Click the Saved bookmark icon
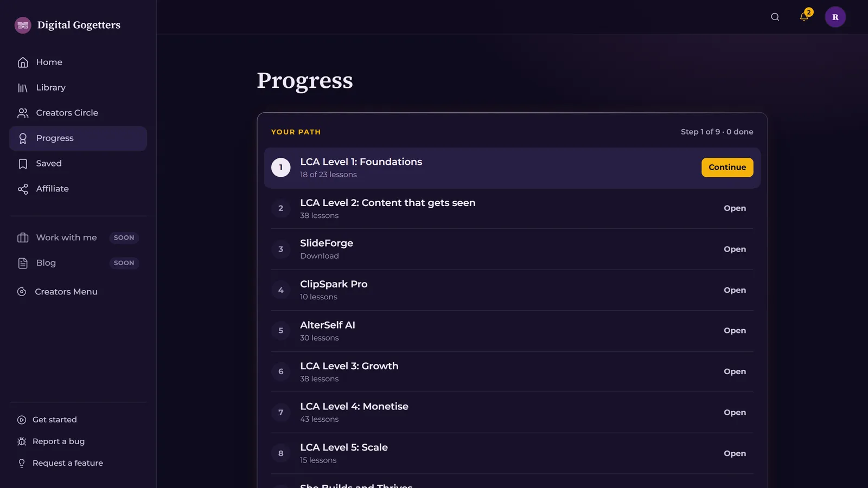This screenshot has width=868, height=488. click(x=23, y=164)
